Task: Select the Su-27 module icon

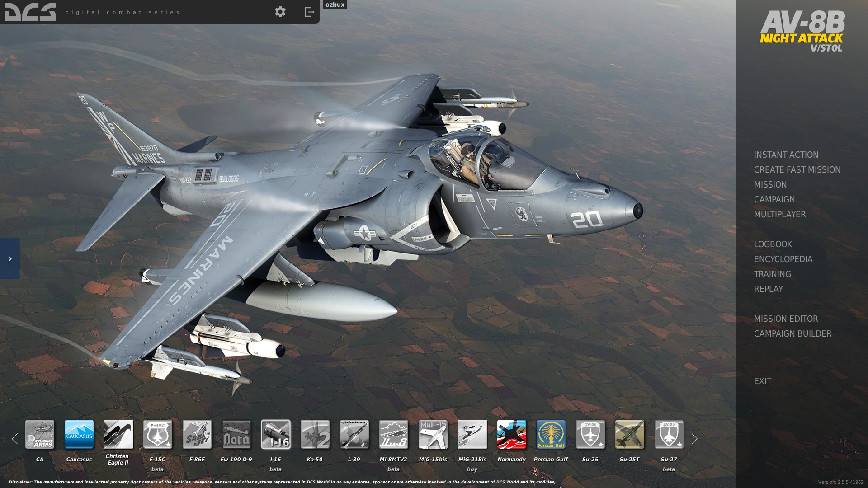Action: [x=669, y=434]
